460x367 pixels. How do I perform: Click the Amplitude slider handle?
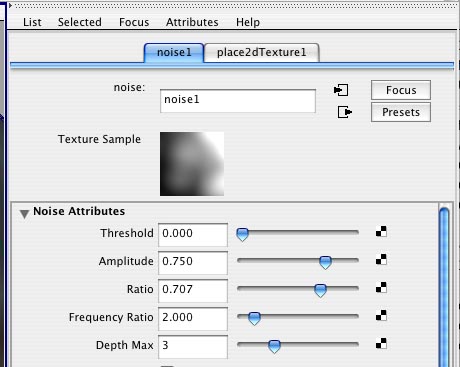tap(325, 262)
